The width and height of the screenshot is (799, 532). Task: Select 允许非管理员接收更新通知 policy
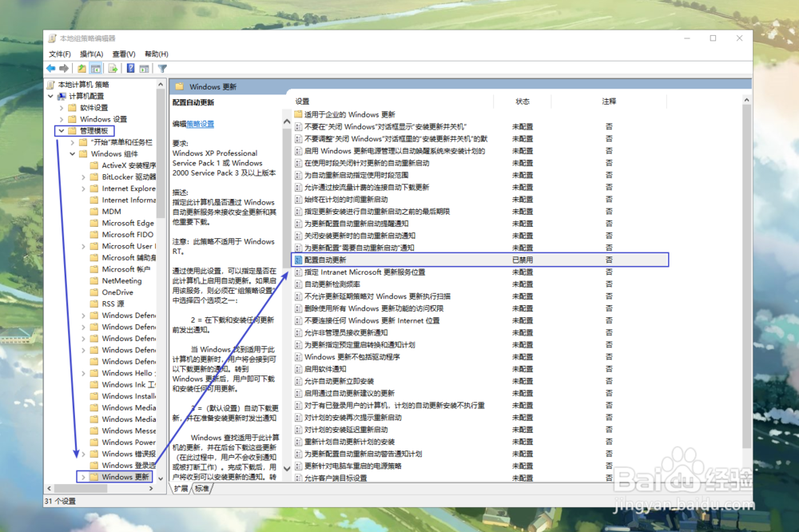[x=346, y=333]
